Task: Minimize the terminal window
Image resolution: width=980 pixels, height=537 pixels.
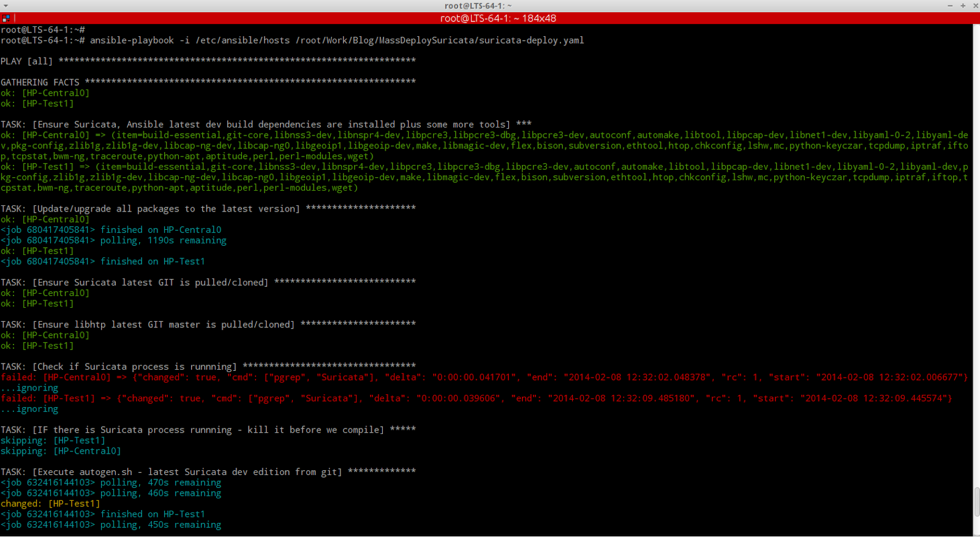Action: click(x=950, y=6)
